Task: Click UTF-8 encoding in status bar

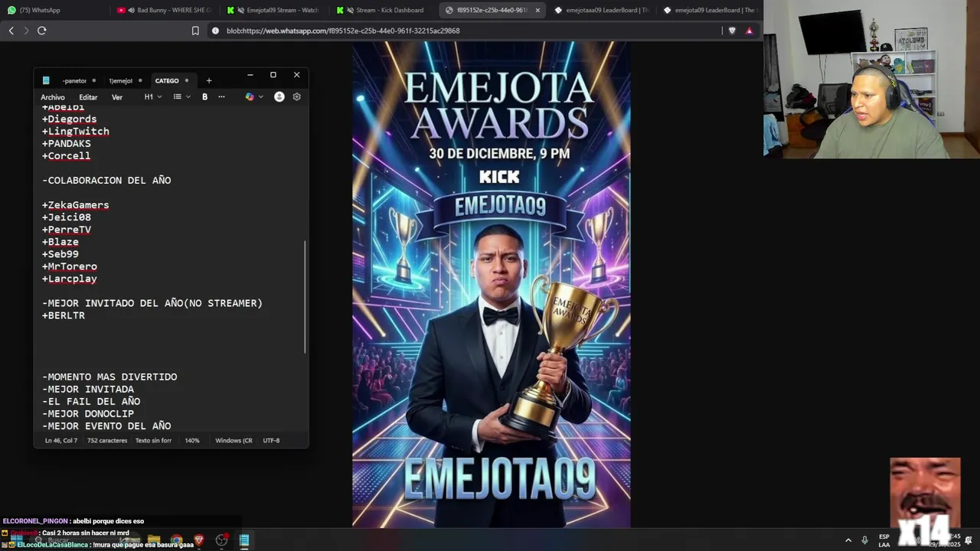Action: coord(271,441)
